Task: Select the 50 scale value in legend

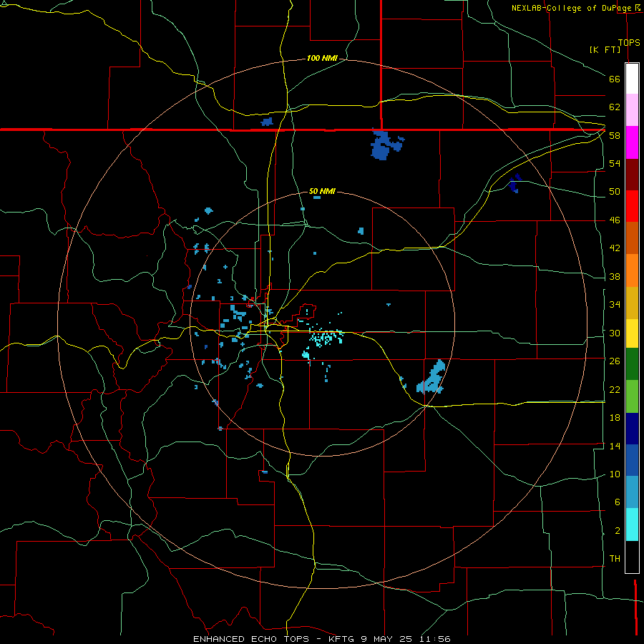Action: pyautogui.click(x=615, y=191)
